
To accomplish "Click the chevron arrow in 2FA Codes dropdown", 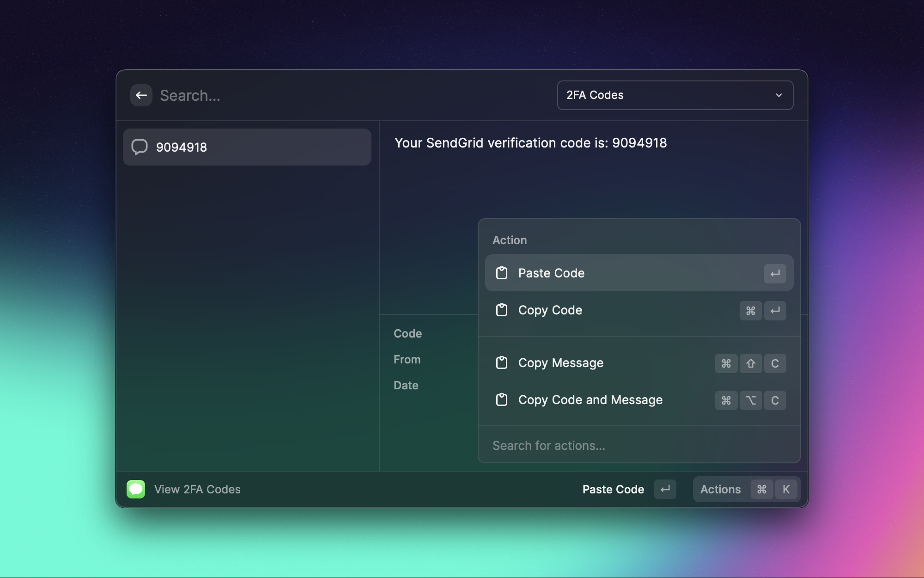I will tap(779, 95).
